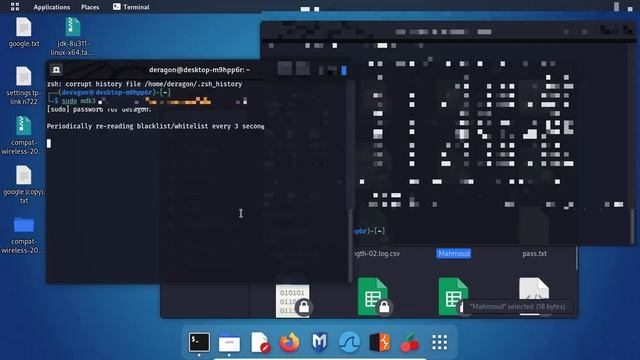The height and width of the screenshot is (360, 640).
Task: Select the compat-wireless archive file on desktop
Action: [23, 136]
